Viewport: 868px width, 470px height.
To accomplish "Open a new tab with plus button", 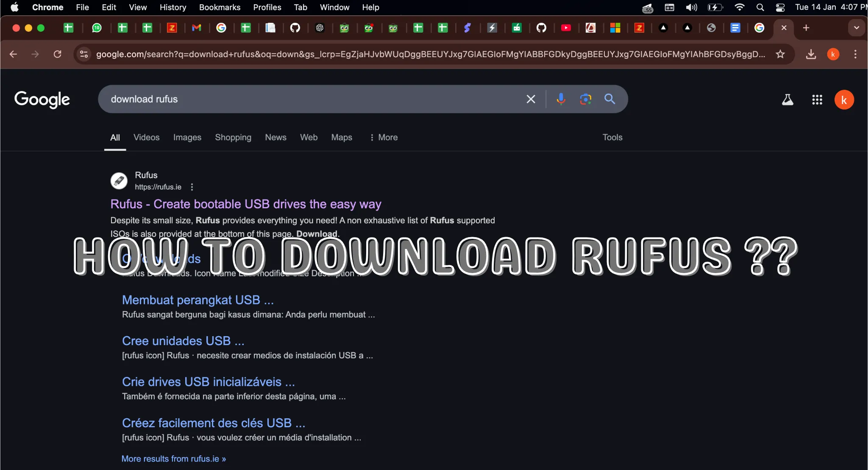I will click(x=806, y=28).
